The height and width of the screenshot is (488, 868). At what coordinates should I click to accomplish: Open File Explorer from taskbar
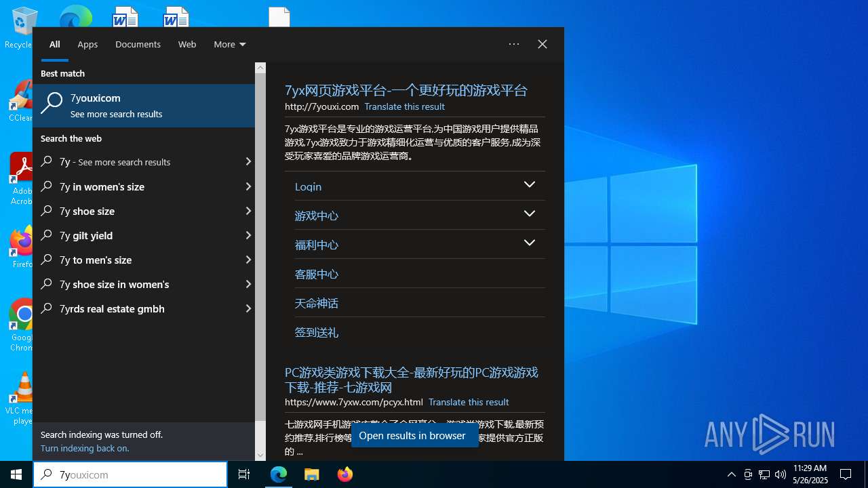coord(312,474)
